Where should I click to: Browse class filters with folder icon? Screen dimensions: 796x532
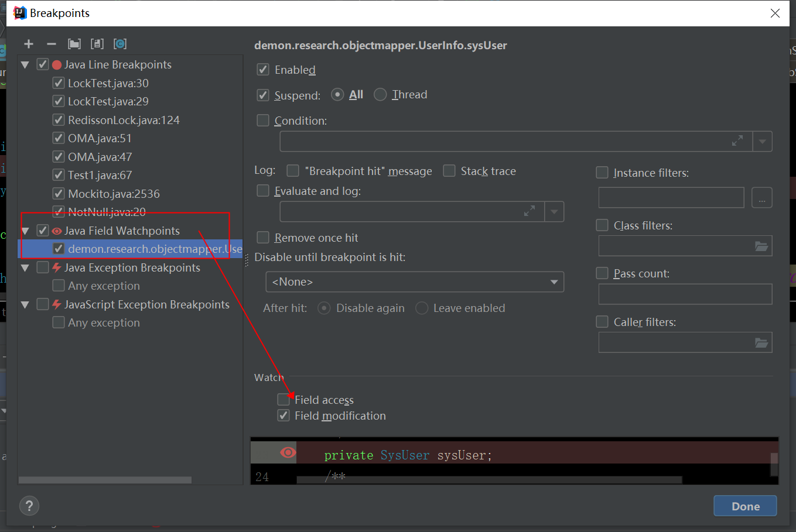click(761, 246)
